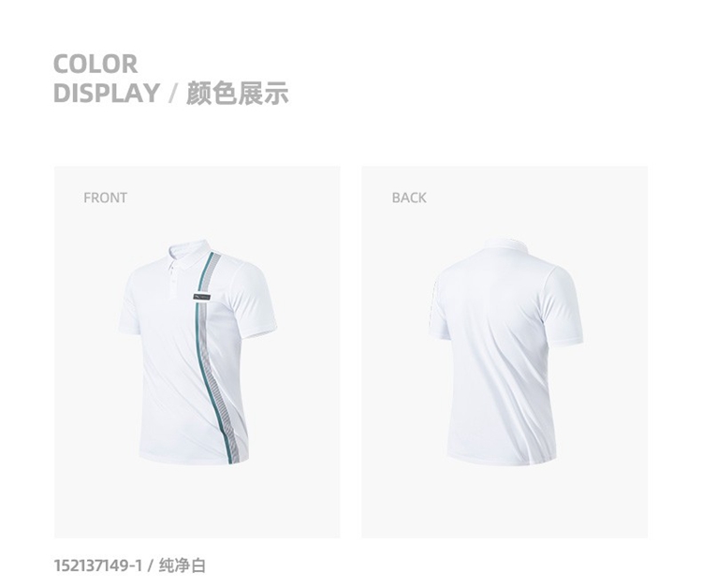
Task: Click the back view polo shirt image
Action: tap(505, 351)
